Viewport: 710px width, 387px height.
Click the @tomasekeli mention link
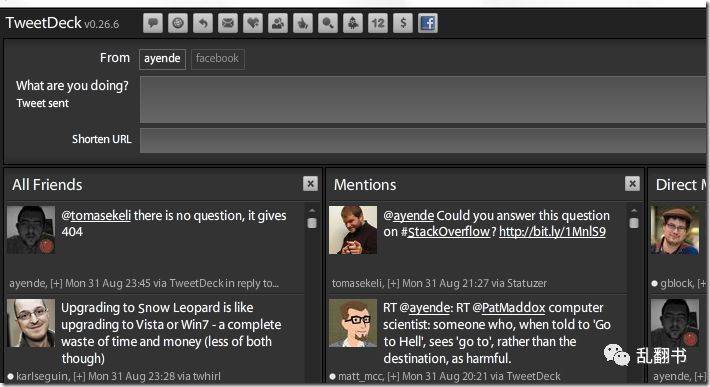(96, 215)
